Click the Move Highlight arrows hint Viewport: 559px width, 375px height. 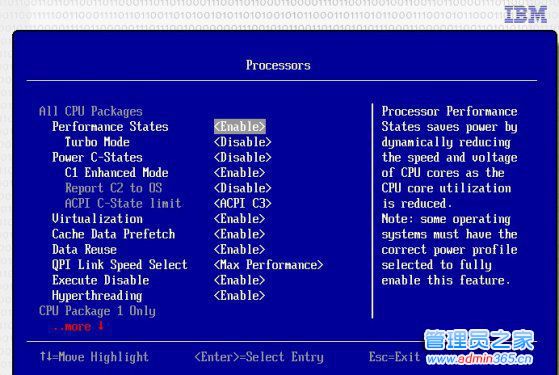click(94, 357)
